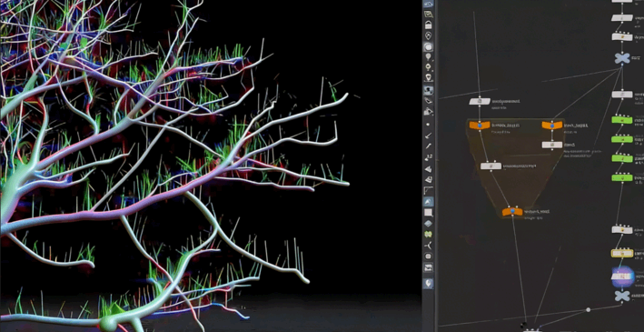Toggle the small white dot points icon
Viewport: 644px width, 332px height.
(429, 124)
